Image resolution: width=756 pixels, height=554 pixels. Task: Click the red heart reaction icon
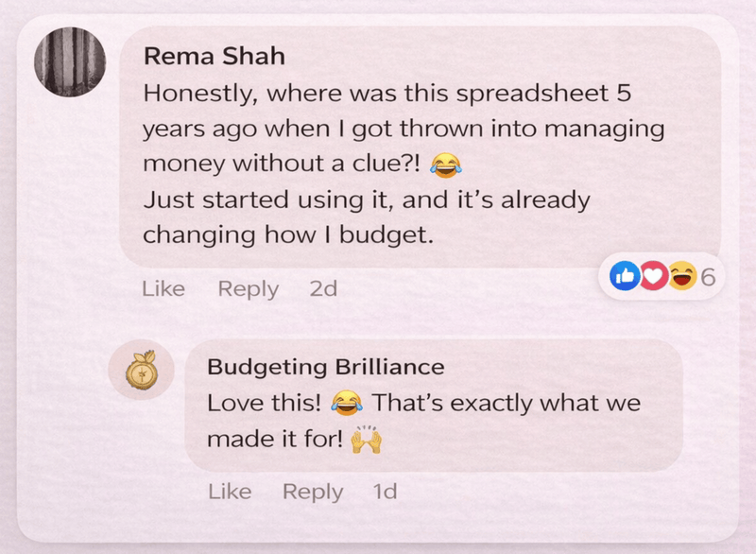(x=653, y=276)
